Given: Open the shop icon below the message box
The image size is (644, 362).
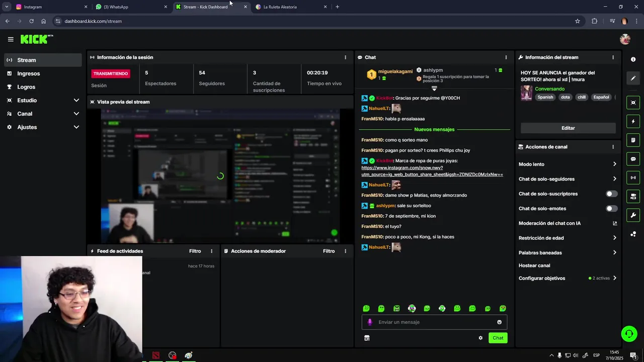Looking at the screenshot, I should [367, 338].
